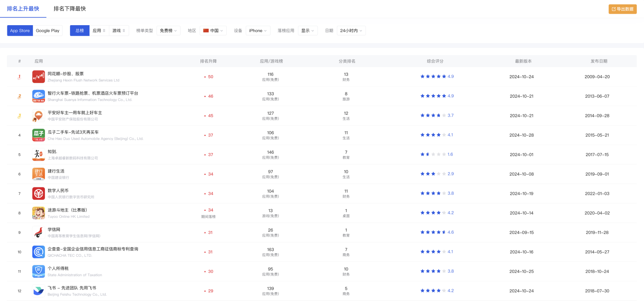The image size is (644, 301).
Task: Click release date 2009-04-20
Action: pos(597,77)
